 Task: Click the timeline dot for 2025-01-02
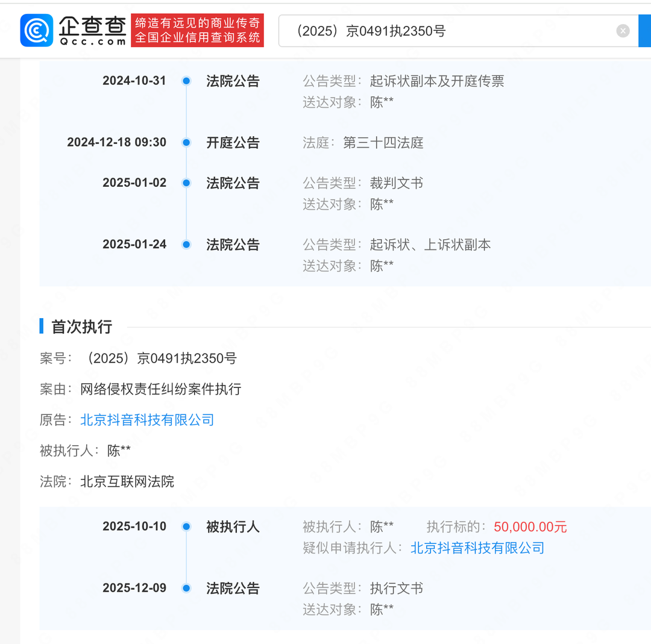pos(186,183)
